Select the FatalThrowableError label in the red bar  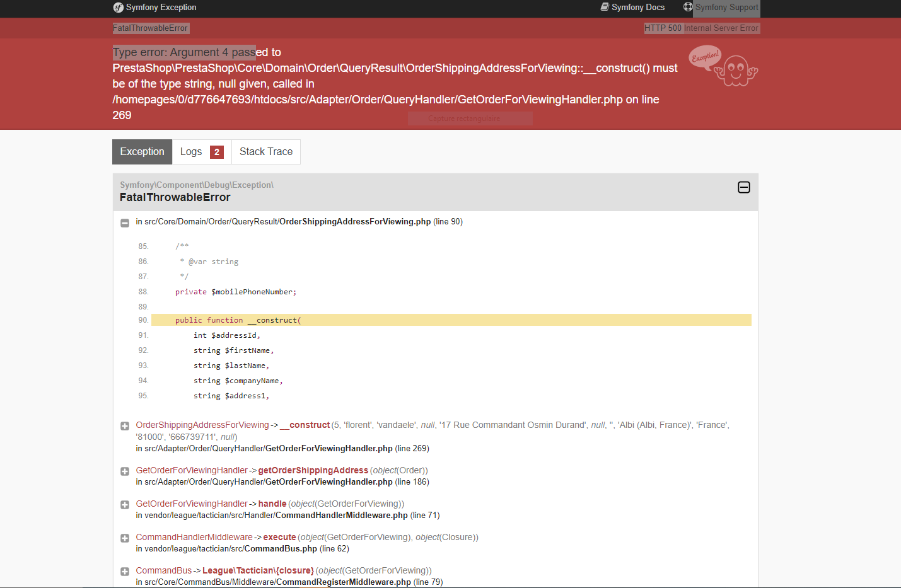point(151,28)
